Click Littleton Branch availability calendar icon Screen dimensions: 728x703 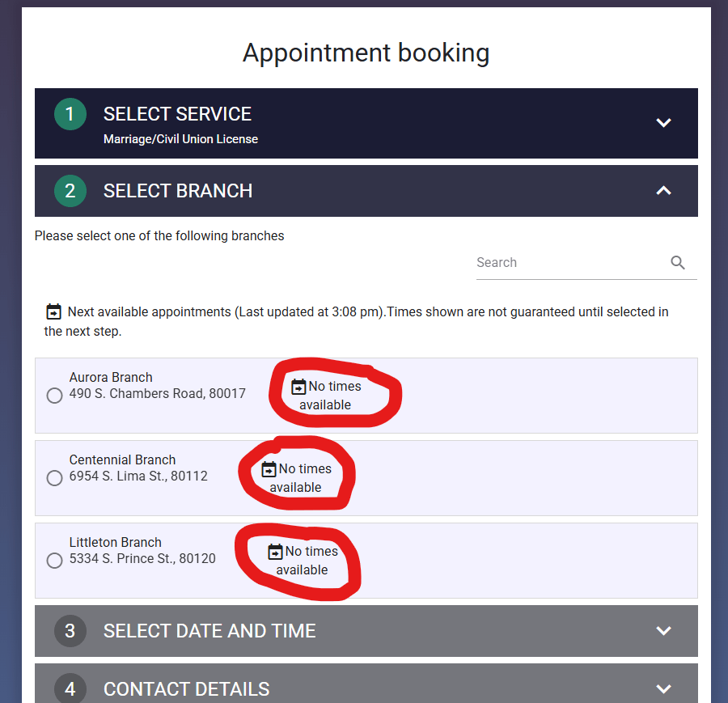point(275,552)
